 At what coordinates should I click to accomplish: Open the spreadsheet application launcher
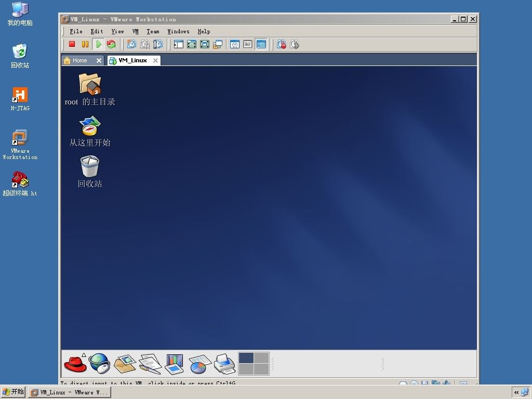coord(200,364)
